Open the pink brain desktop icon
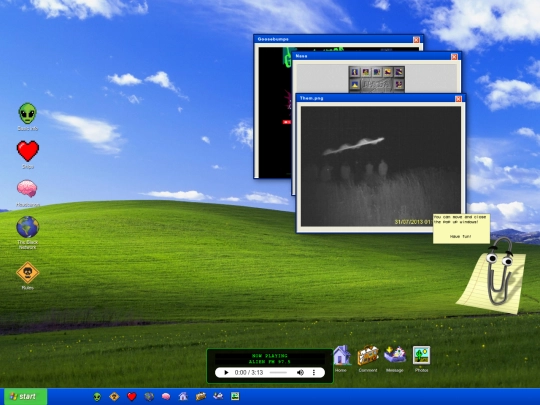The width and height of the screenshot is (540, 405). click(27, 188)
